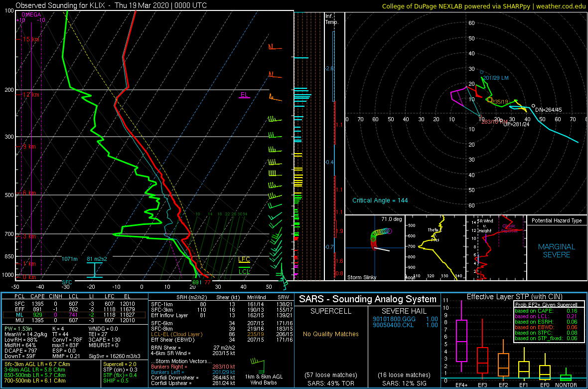Select the '201/29 LM' hodograph marker label
The image size is (588, 389).
coord(496,78)
